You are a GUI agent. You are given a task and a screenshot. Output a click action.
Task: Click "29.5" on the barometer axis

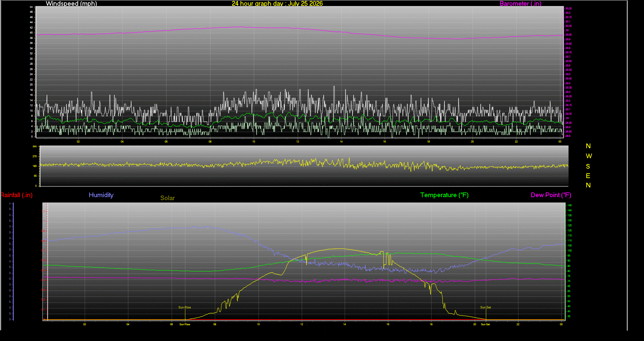[x=568, y=74]
